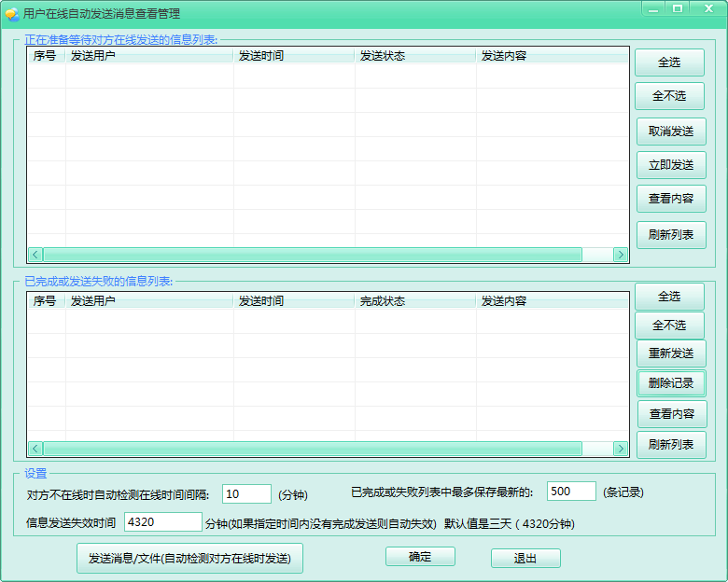The width and height of the screenshot is (728, 582).
Task: Close the dialog using the 退出 button
Action: pos(525,559)
